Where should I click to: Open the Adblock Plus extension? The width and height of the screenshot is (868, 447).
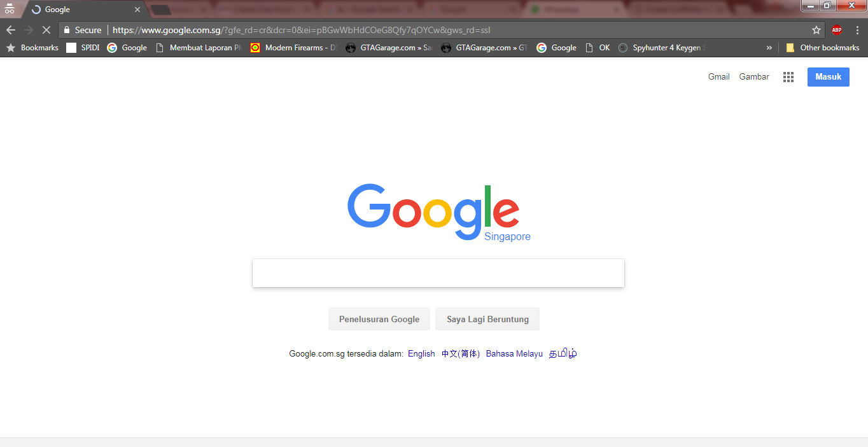point(837,30)
